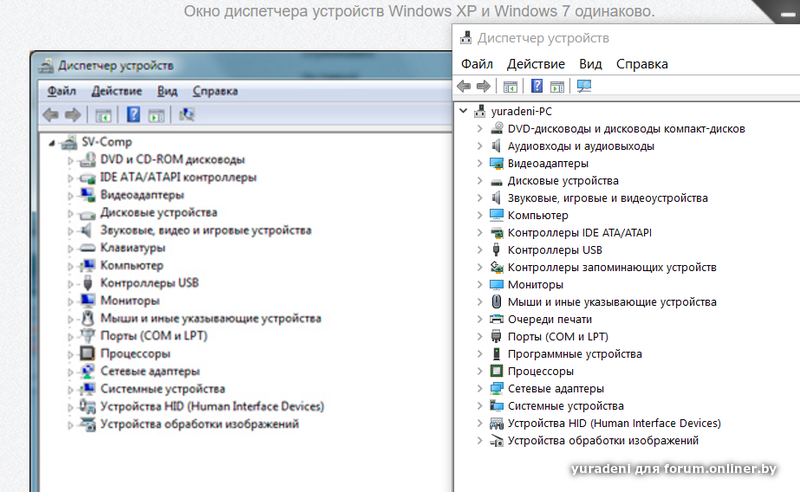Expand Видеоадаптеры in right window
The height and width of the screenshot is (492, 800).
(480, 163)
